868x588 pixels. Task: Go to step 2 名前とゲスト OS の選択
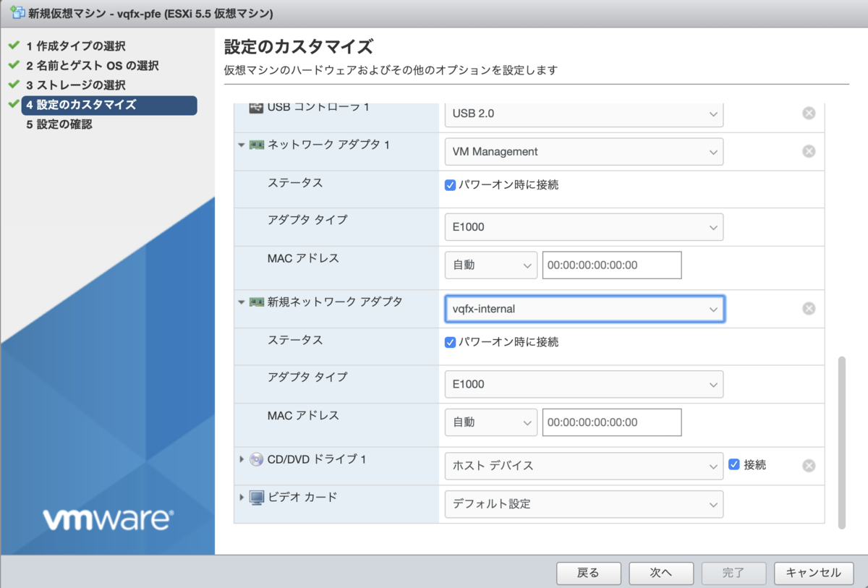[x=92, y=66]
